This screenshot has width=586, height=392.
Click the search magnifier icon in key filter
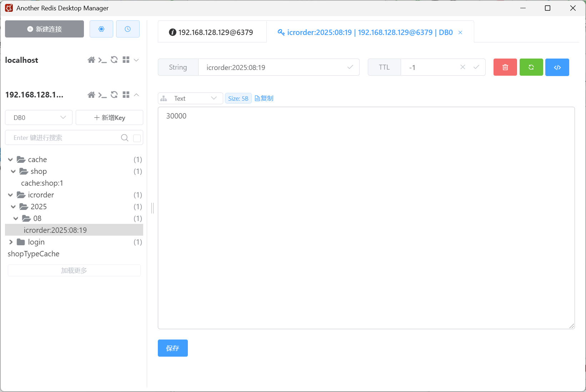pyautogui.click(x=125, y=138)
